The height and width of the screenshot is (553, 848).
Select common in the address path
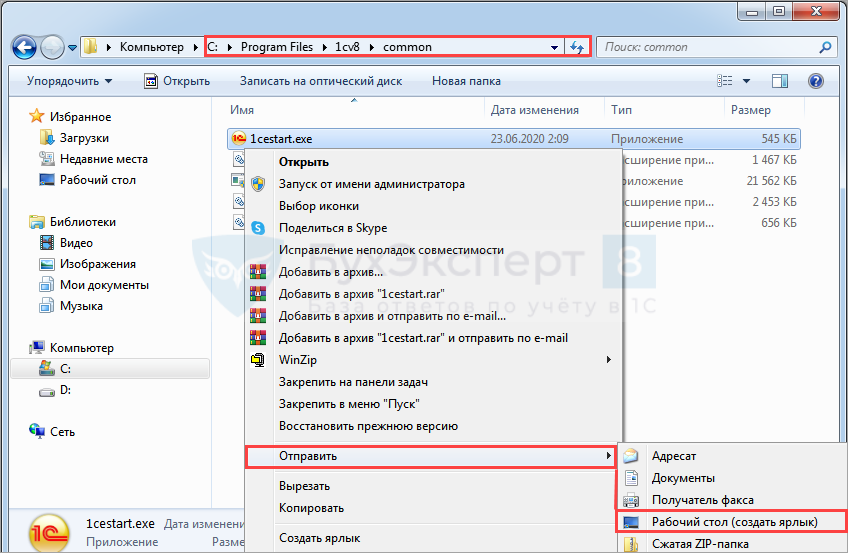coord(407,47)
